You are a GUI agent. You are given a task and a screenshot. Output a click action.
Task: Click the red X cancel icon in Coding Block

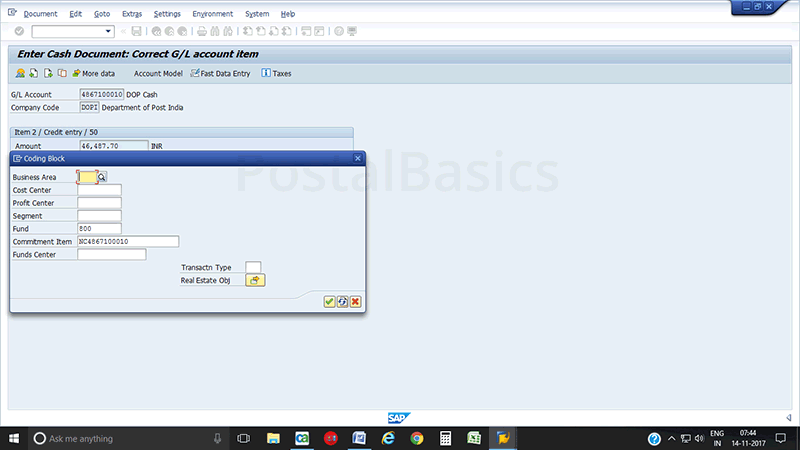point(355,301)
